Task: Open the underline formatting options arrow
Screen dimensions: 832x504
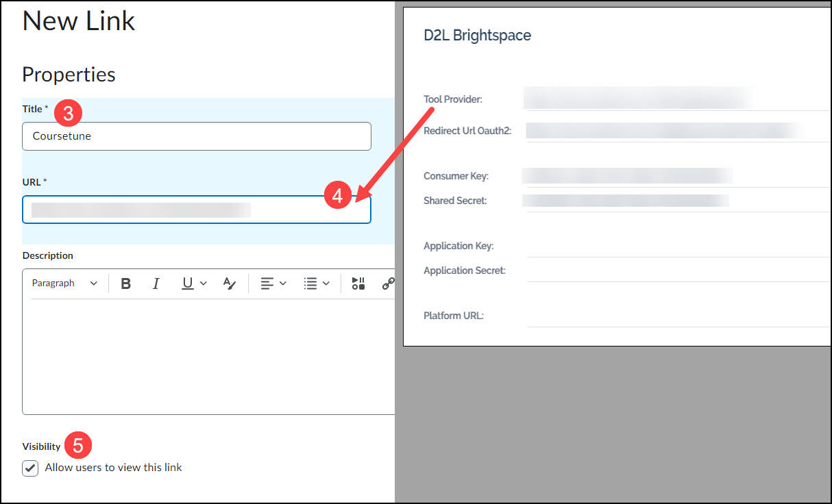Action: point(203,283)
